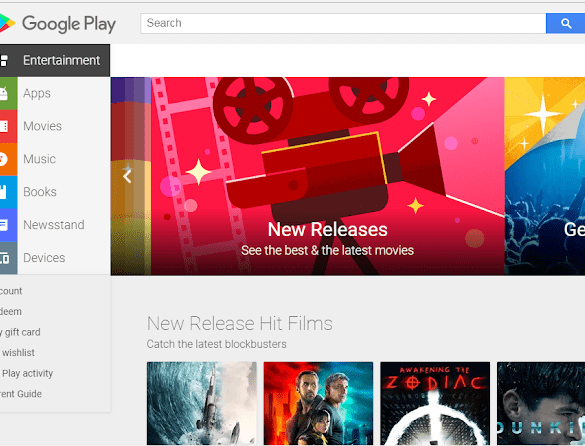Go to previous banner with left chevron

(x=127, y=176)
